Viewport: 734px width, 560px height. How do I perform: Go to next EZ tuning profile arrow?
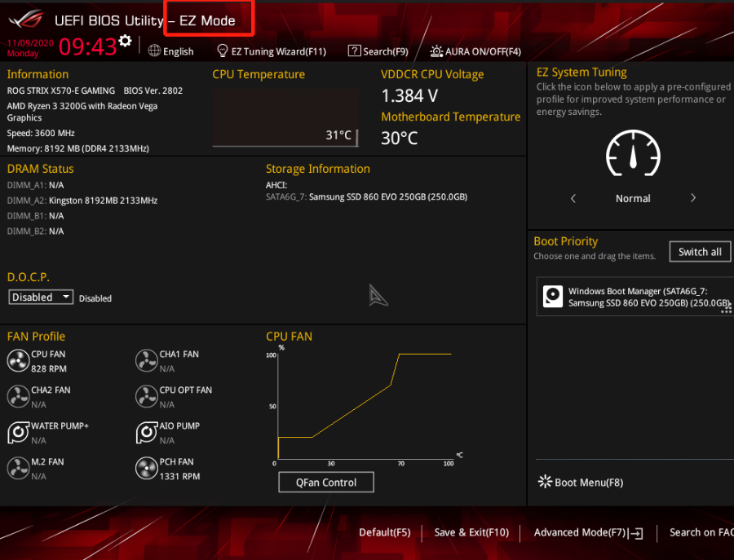click(693, 198)
